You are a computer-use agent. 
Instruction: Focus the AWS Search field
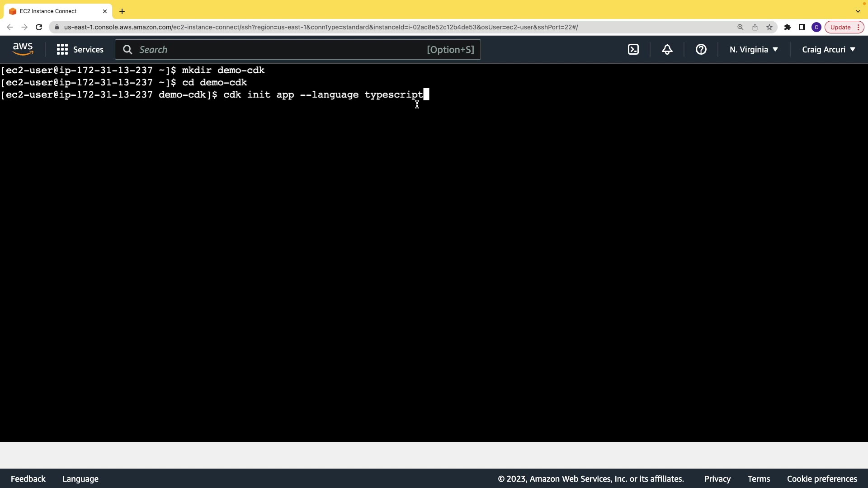coord(280,50)
